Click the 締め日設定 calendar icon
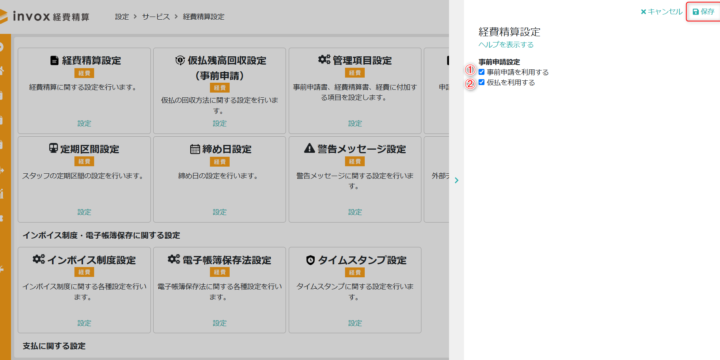 (194, 149)
